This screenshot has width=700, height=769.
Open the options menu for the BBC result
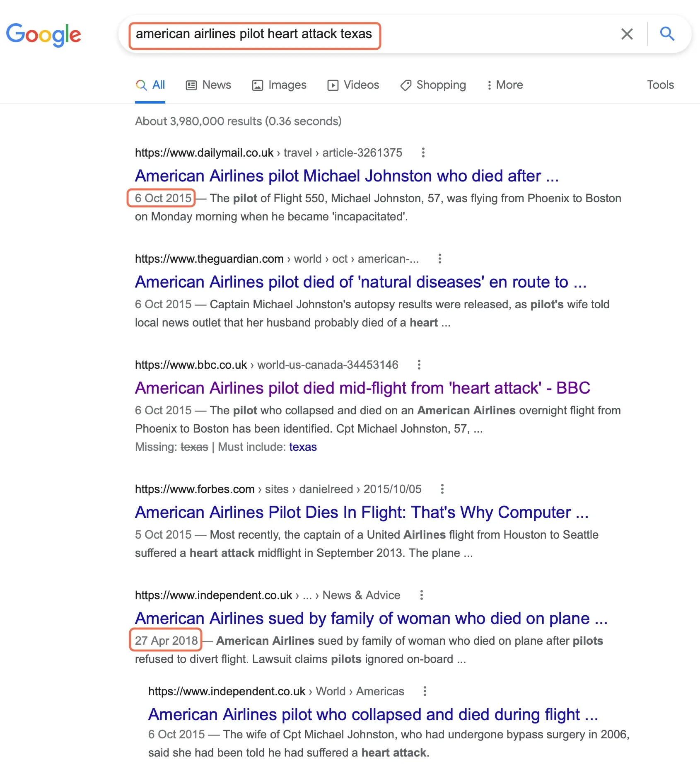[419, 365]
